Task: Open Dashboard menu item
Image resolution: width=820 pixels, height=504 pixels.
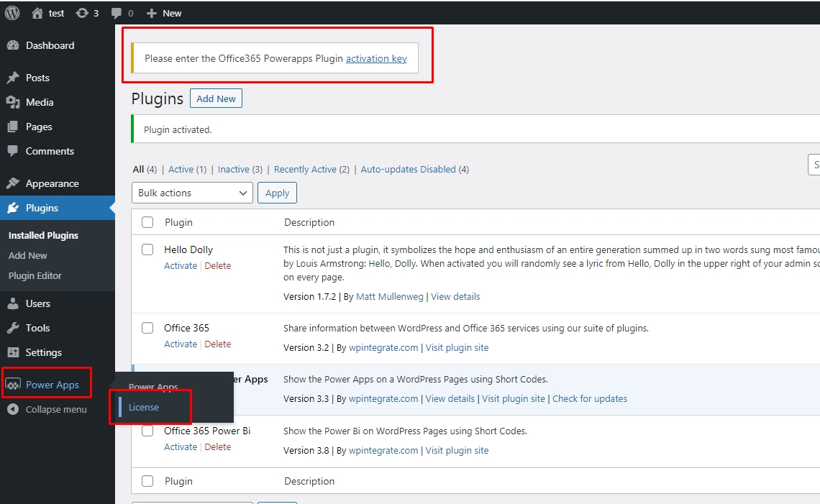Action: click(x=58, y=45)
